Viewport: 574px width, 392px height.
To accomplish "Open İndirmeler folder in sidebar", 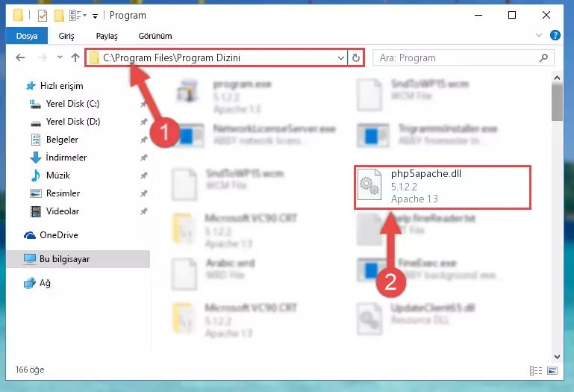I will pos(57,158).
